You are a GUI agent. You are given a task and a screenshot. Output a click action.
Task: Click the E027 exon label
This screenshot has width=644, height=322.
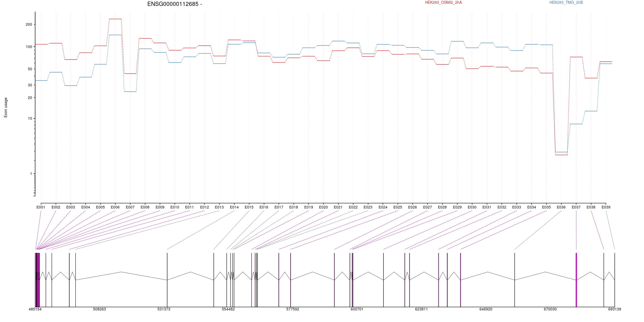(x=427, y=207)
